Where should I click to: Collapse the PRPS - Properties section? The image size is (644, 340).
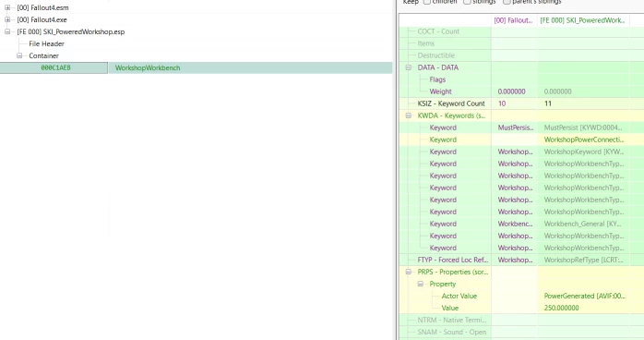tap(408, 272)
